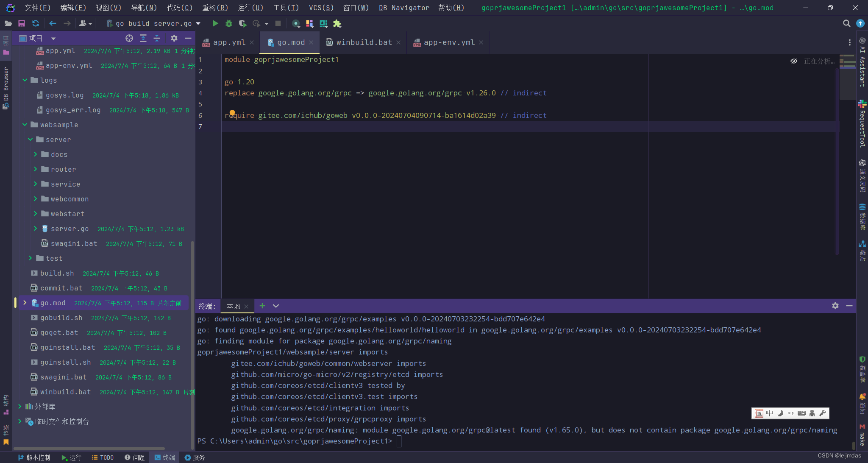Open terminal tab options chevron
Viewport: 868px width, 463px height.
point(276,306)
